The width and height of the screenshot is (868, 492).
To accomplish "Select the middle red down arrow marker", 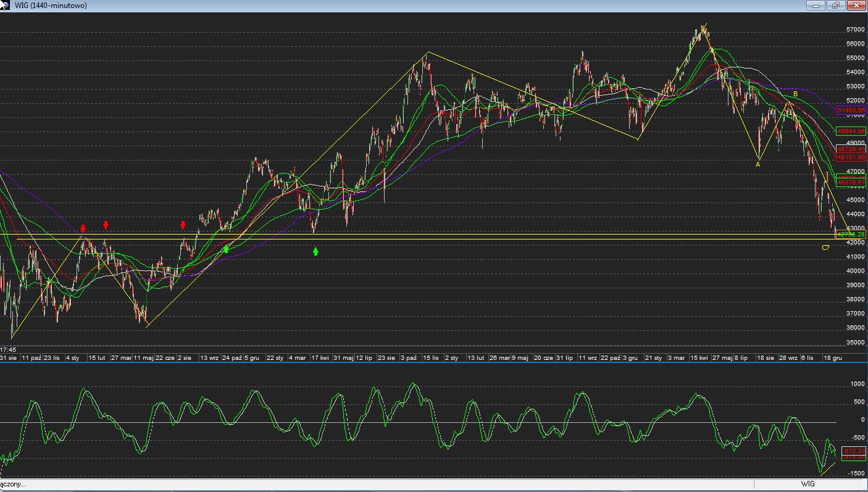I will (x=106, y=225).
